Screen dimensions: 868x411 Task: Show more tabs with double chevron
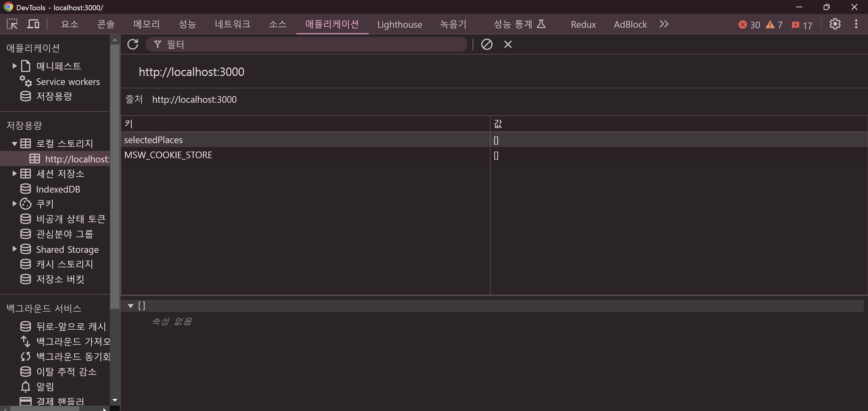(664, 24)
